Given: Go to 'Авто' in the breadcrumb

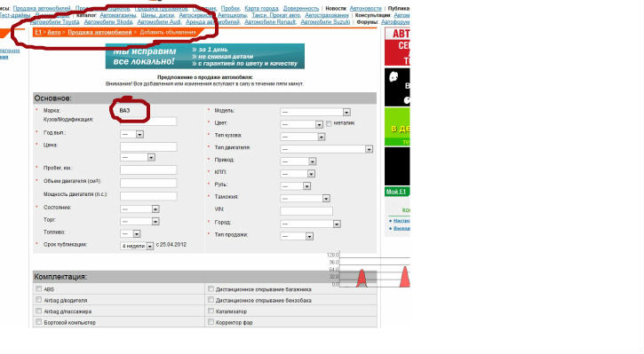Looking at the screenshot, I should (54, 32).
